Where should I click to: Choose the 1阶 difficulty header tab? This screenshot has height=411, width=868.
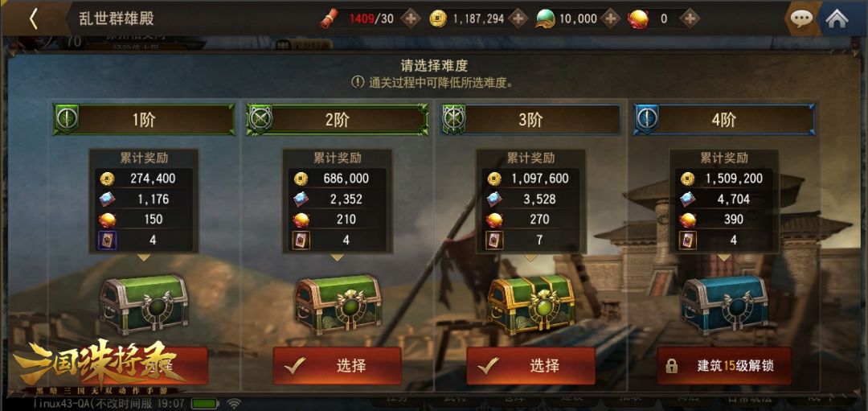pyautogui.click(x=144, y=120)
